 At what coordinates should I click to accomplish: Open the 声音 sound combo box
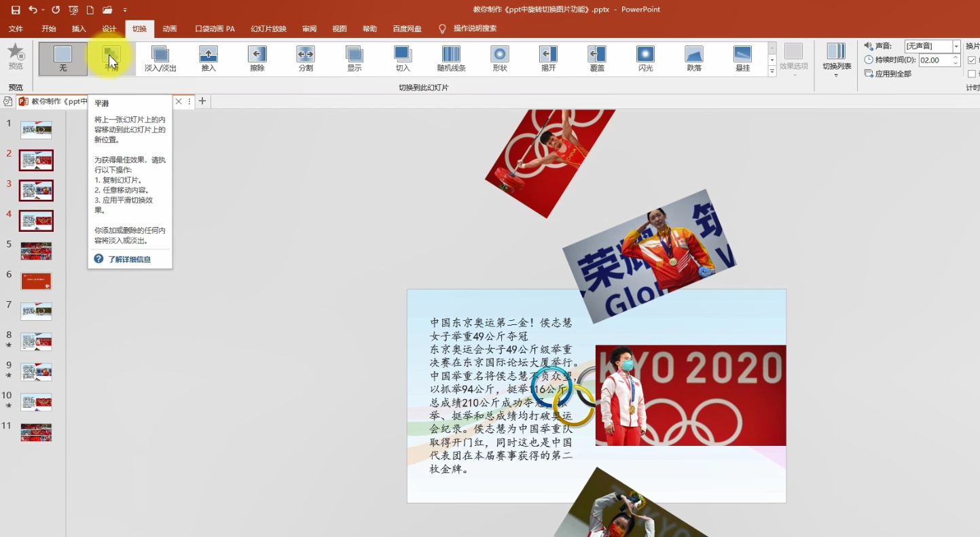932,46
